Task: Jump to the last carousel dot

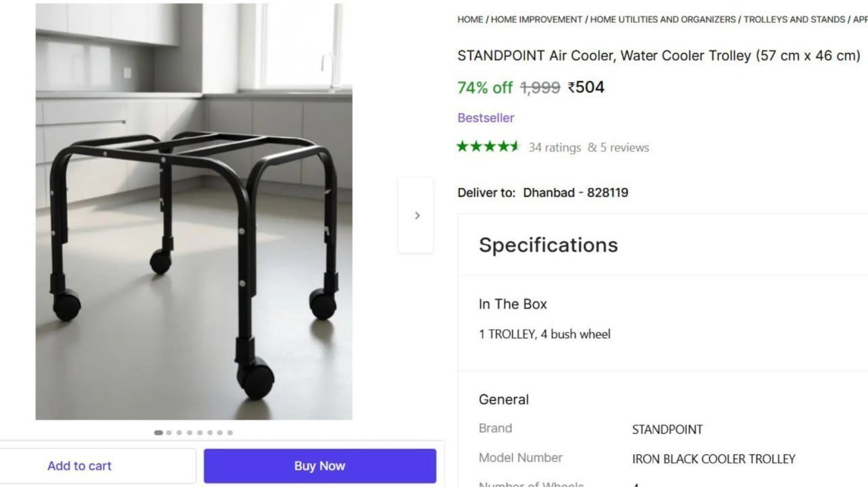Action: pyautogui.click(x=230, y=433)
